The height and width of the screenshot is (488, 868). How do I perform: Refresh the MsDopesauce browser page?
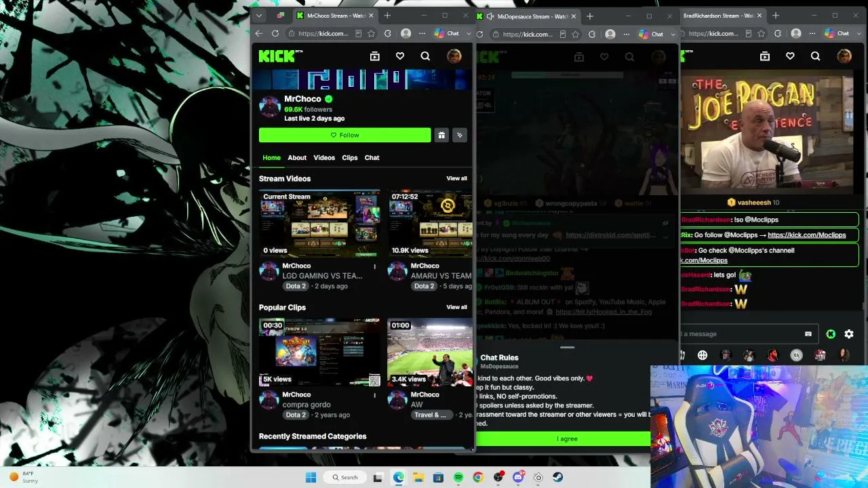click(x=480, y=34)
